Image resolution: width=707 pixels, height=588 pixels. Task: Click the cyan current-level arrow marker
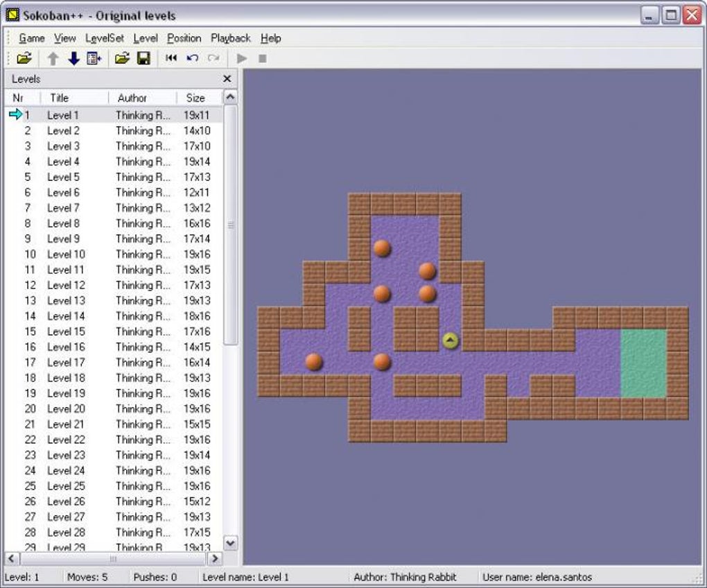click(x=15, y=114)
